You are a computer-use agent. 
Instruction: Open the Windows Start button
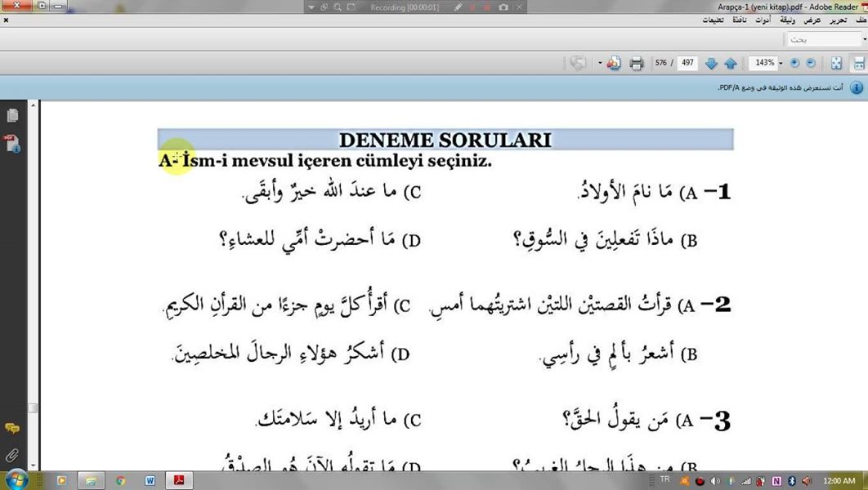coord(16,480)
